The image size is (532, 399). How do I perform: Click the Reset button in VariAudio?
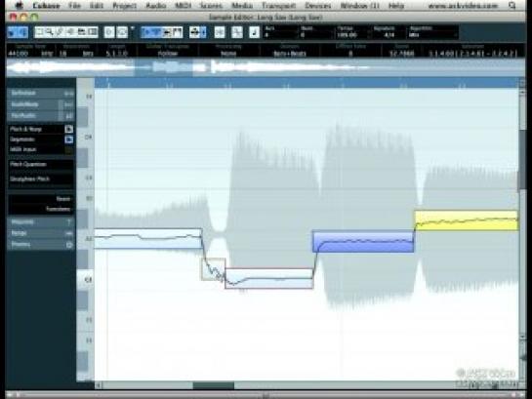tap(63, 199)
